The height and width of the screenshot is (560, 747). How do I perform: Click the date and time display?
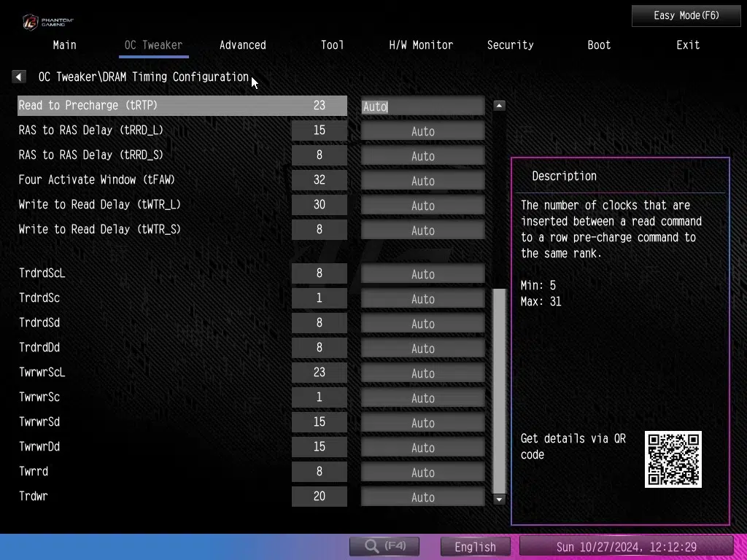click(626, 547)
